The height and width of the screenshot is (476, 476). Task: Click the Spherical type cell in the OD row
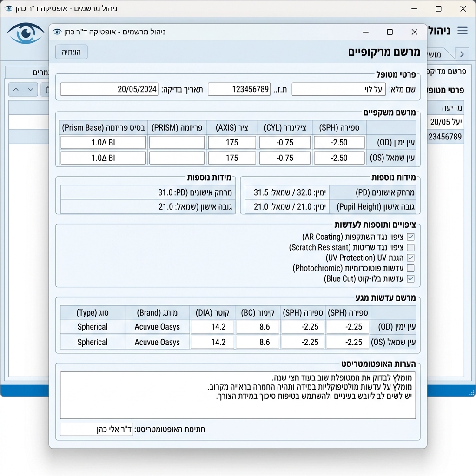93,327
